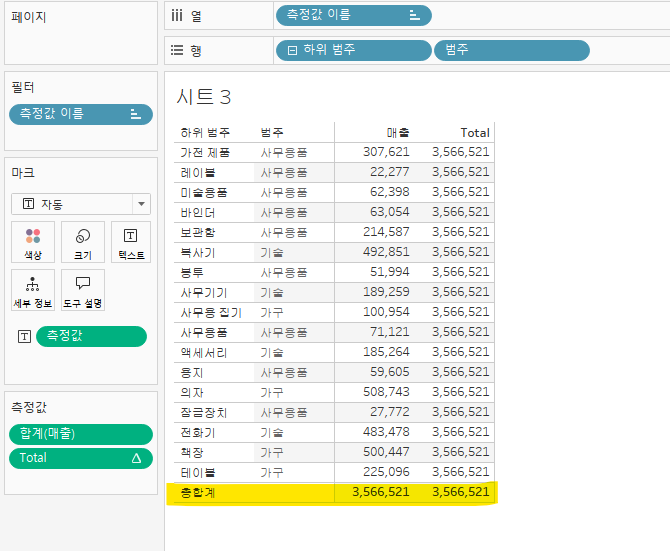
Task: Select the 측정값 이름 filter pill
Action: pyautogui.click(x=81, y=114)
